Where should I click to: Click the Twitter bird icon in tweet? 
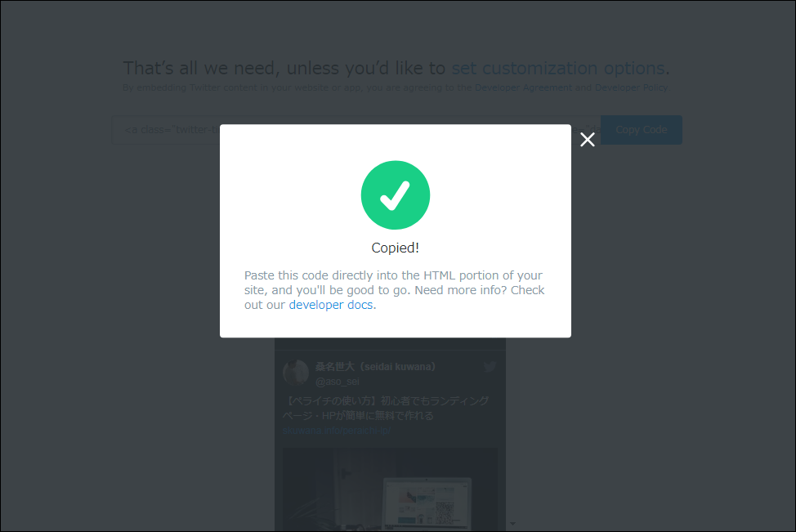pos(490,366)
